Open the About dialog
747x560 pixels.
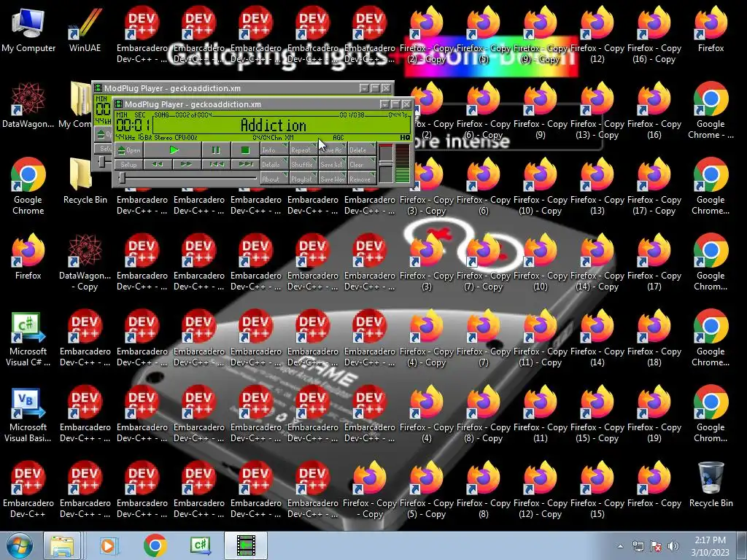point(274,179)
